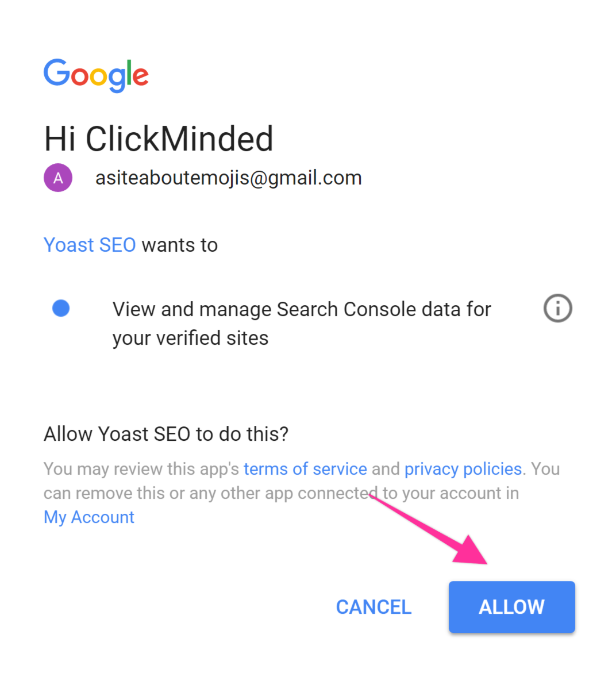
Task: Click the Google logo
Action: [x=96, y=75]
